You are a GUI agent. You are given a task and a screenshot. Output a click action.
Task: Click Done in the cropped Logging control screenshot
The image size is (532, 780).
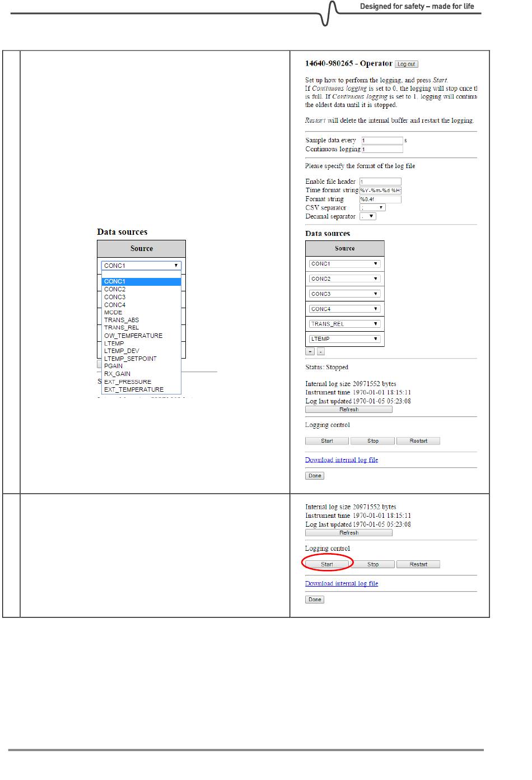tap(315, 600)
